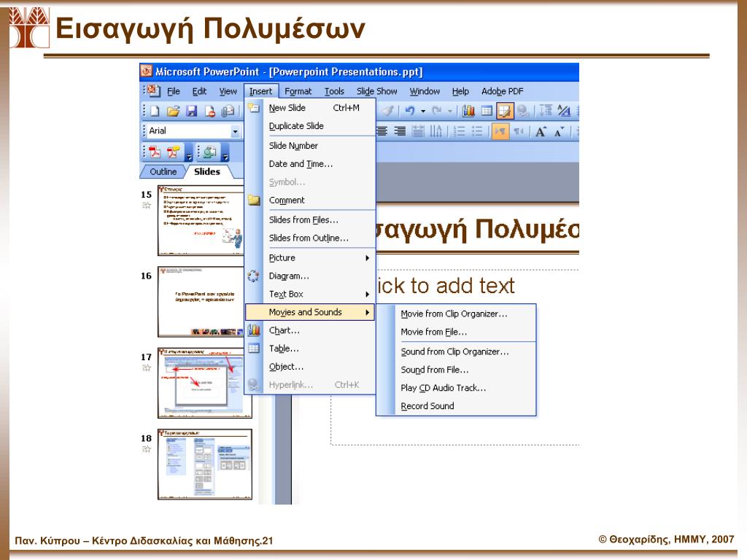The width and height of the screenshot is (747, 560).
Task: Click the Insert Table toolbar icon
Action: [487, 111]
